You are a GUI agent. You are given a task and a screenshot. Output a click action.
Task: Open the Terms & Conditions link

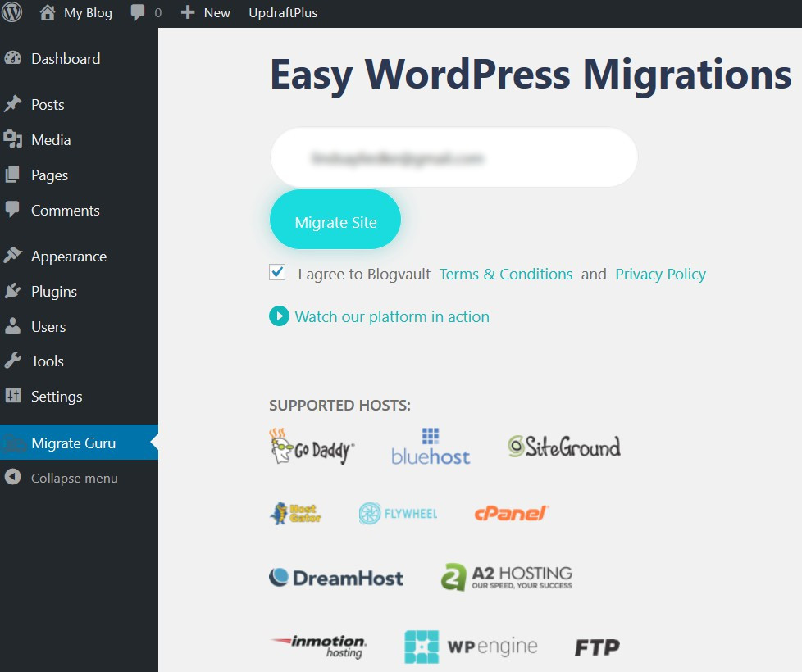click(506, 274)
